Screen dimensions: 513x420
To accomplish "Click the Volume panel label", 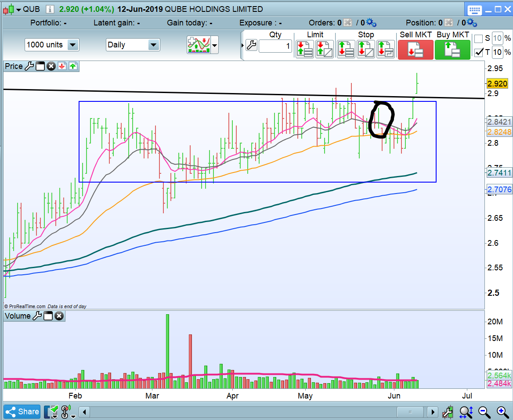I will [x=18, y=316].
